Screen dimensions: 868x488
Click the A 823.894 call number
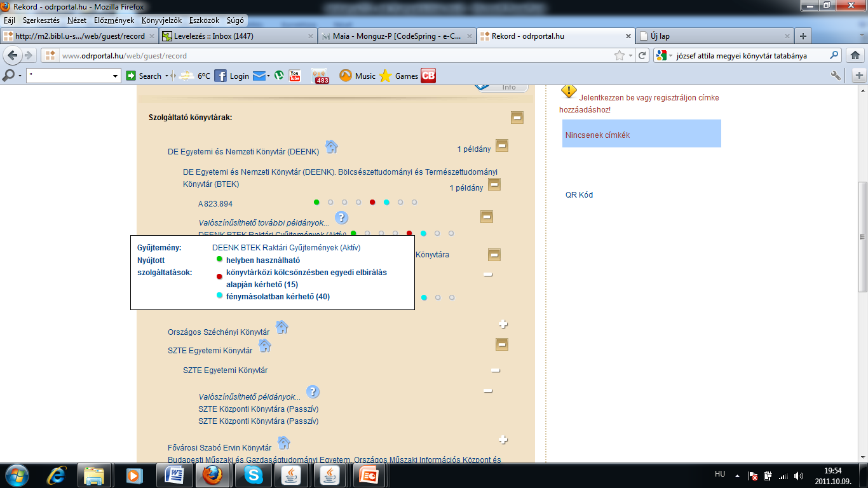(215, 204)
